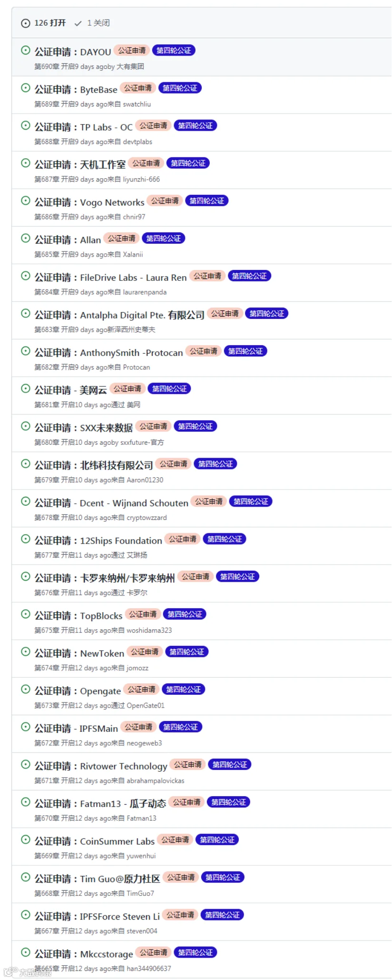Viewport: 392px width, 980px height.
Task: Open issue 公证申请:FileDrive Labs - Laura Ren
Action: pyautogui.click(x=110, y=277)
